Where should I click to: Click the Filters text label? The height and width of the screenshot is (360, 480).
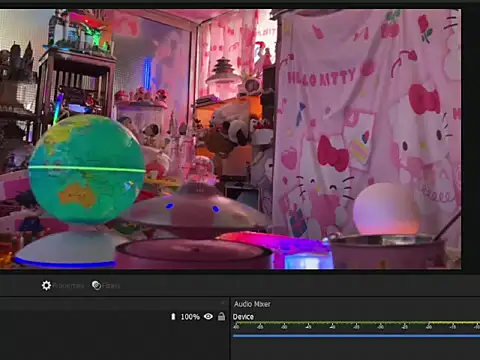pyautogui.click(x=111, y=286)
